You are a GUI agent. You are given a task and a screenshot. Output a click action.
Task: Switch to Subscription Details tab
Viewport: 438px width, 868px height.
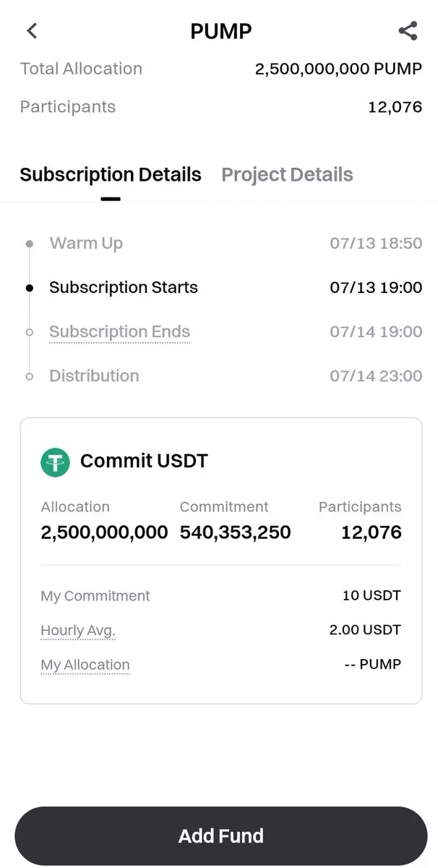pyautogui.click(x=111, y=175)
